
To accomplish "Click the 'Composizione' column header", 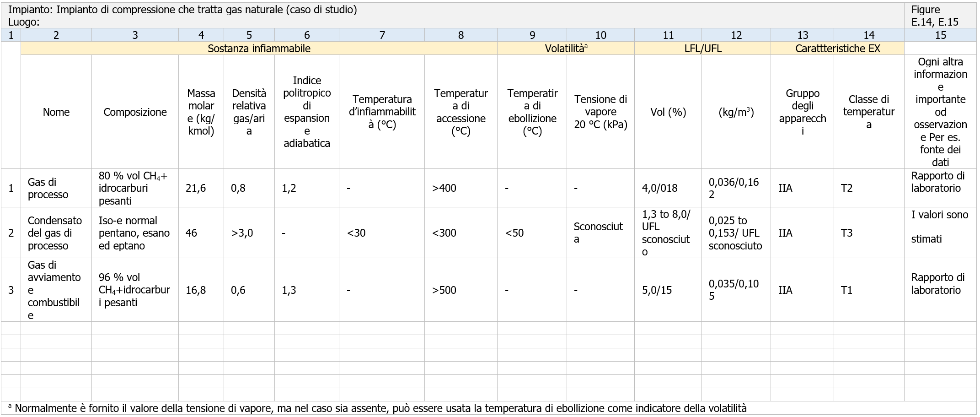I will (x=135, y=112).
